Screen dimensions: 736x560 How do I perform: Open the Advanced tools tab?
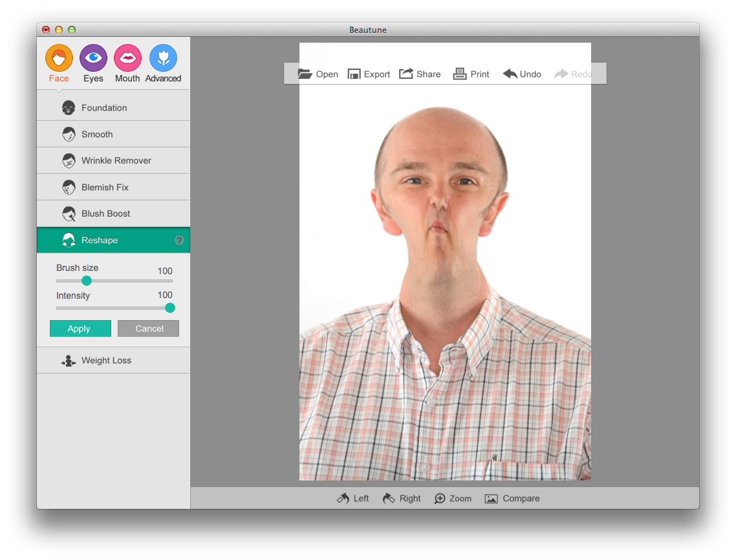pyautogui.click(x=163, y=59)
